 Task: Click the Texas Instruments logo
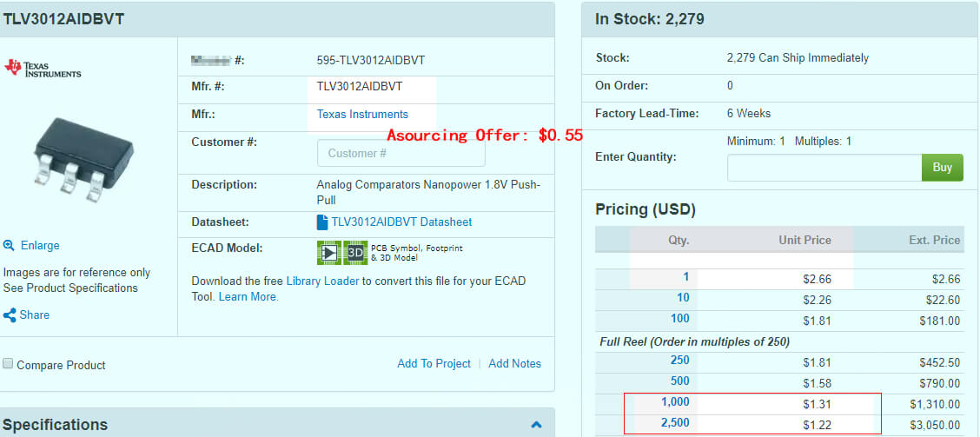click(x=43, y=69)
